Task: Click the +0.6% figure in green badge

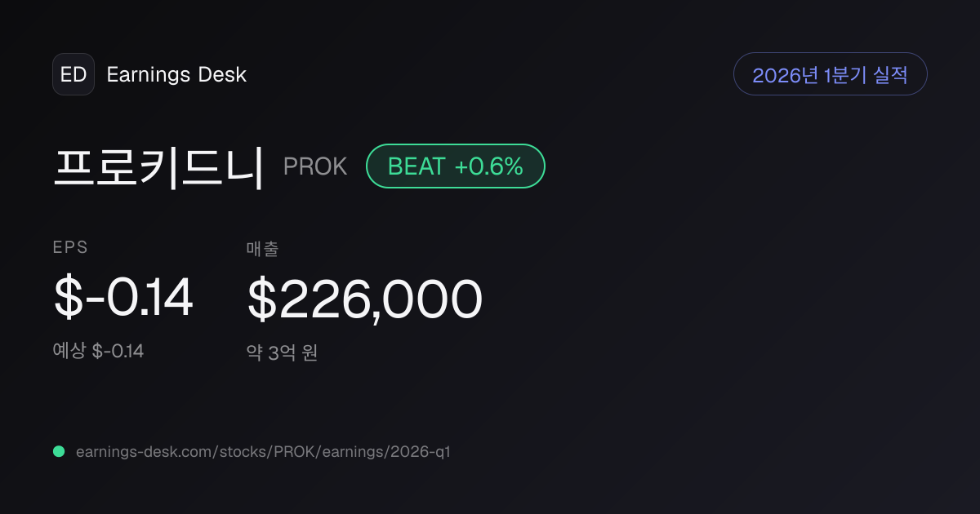Action: [x=488, y=166]
